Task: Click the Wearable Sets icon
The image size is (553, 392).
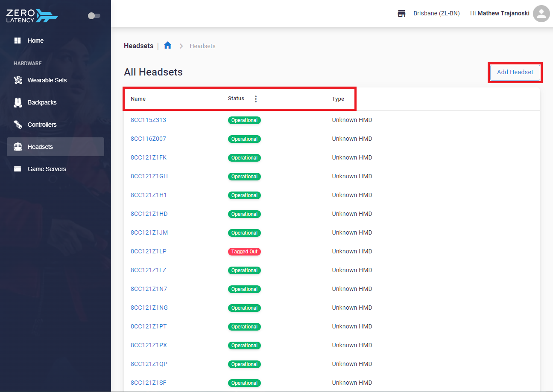Action: point(18,80)
